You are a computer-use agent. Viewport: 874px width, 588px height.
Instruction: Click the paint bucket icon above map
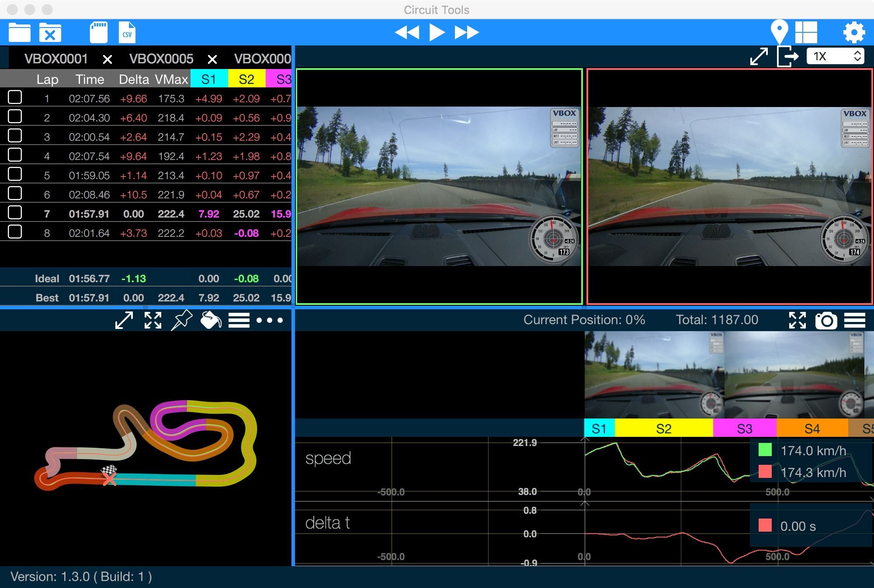coord(211,320)
